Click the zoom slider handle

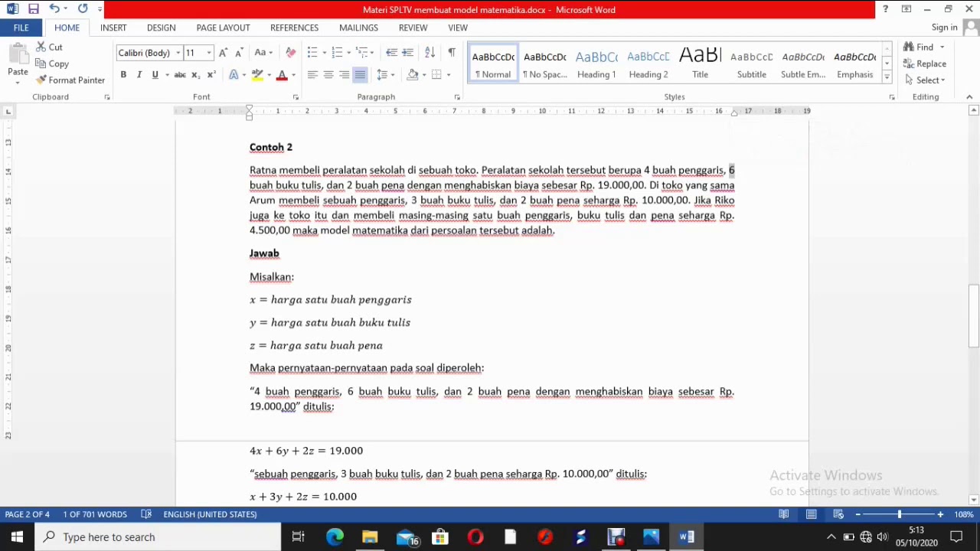click(x=900, y=514)
